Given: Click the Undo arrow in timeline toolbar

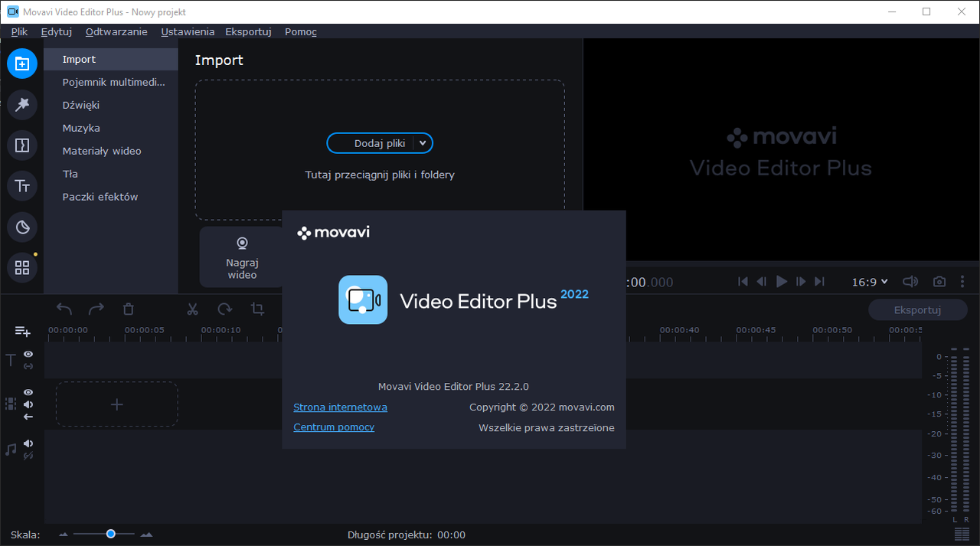Looking at the screenshot, I should click(x=64, y=309).
